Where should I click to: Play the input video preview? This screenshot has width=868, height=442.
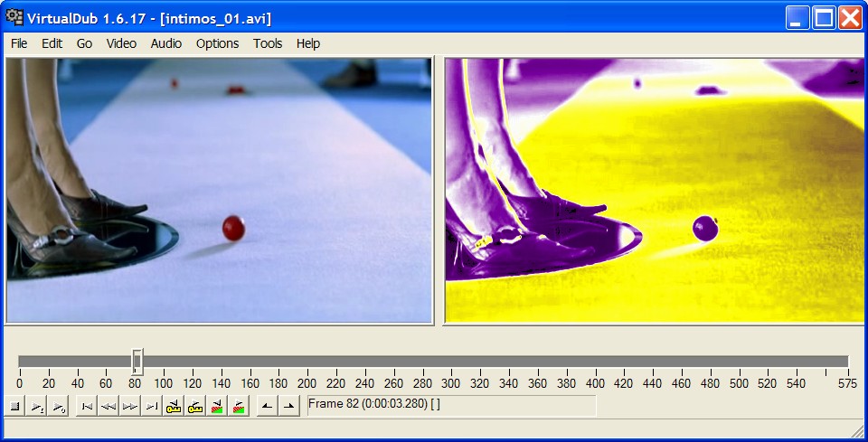tap(36, 407)
